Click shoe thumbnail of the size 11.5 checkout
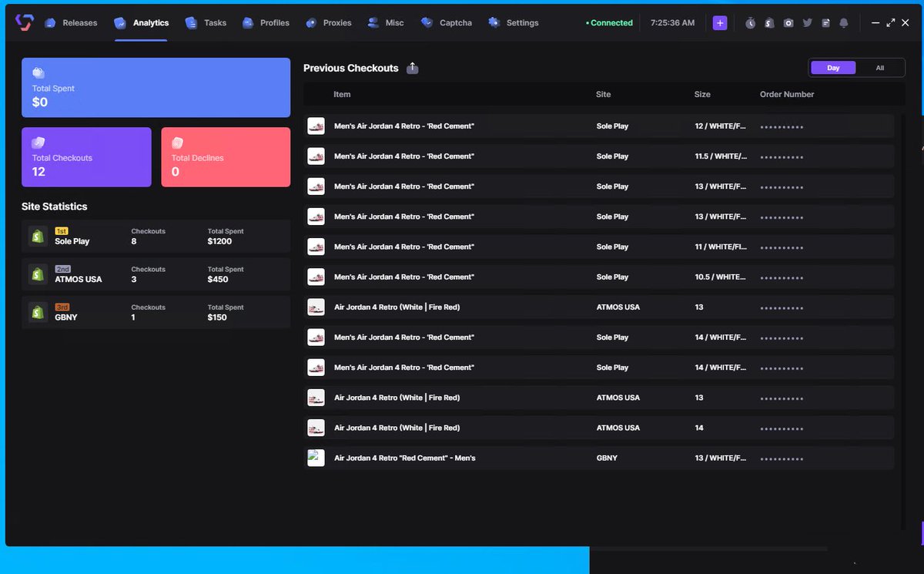The image size is (924, 574). 316,156
